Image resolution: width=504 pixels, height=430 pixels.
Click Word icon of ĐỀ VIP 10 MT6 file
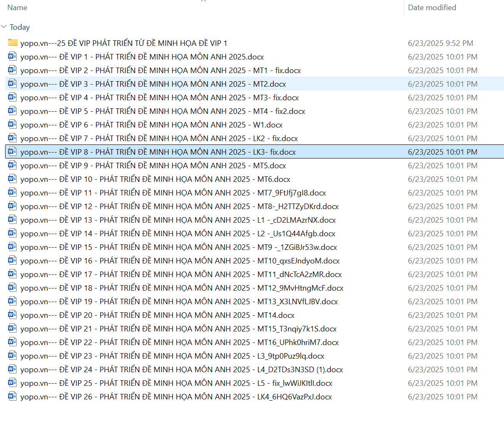click(12, 179)
